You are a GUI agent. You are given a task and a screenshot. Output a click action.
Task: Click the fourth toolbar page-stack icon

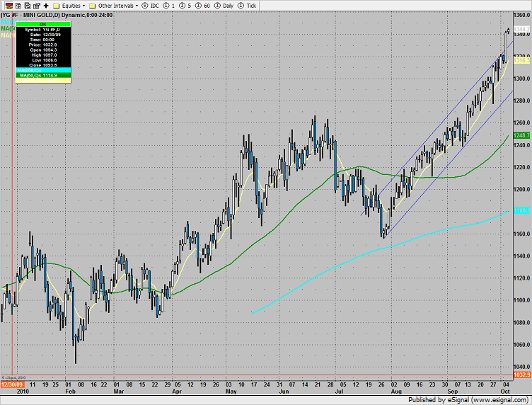(x=37, y=6)
